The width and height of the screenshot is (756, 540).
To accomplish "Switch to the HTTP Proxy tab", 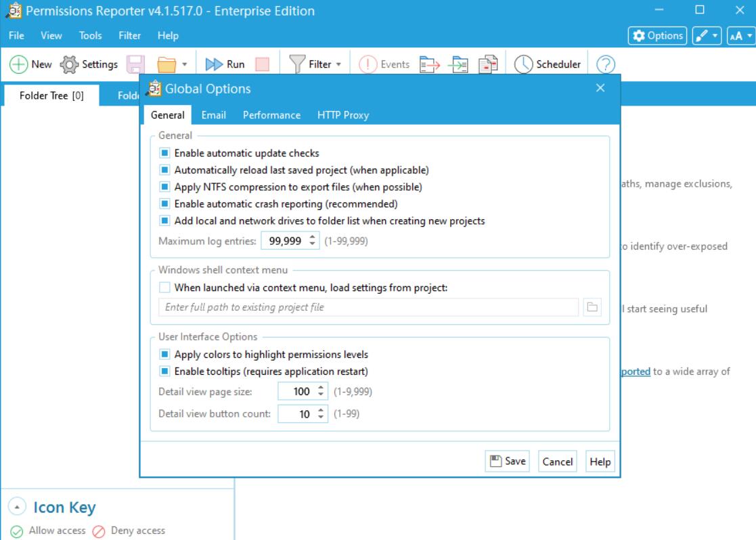I will (x=342, y=115).
